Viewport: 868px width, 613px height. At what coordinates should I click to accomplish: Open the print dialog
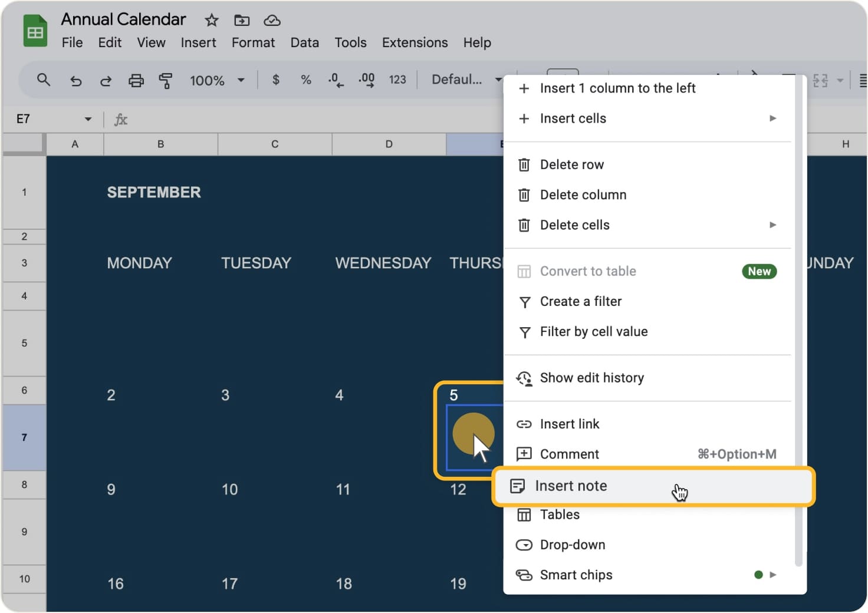click(x=136, y=80)
